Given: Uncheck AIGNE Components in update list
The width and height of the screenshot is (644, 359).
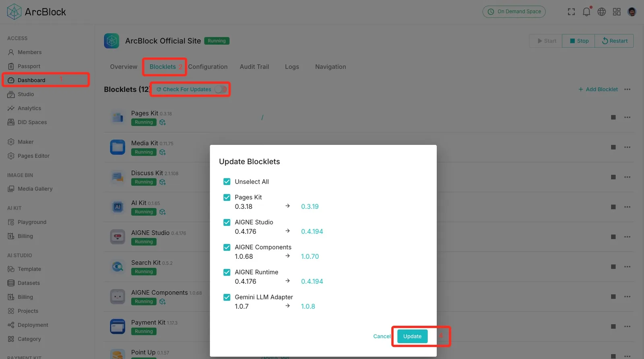Looking at the screenshot, I should tap(227, 248).
